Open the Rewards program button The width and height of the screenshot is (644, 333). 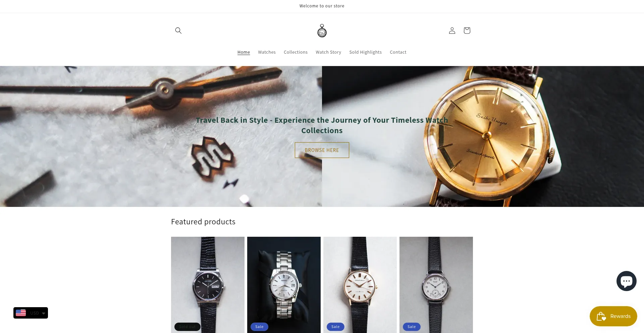(613, 316)
